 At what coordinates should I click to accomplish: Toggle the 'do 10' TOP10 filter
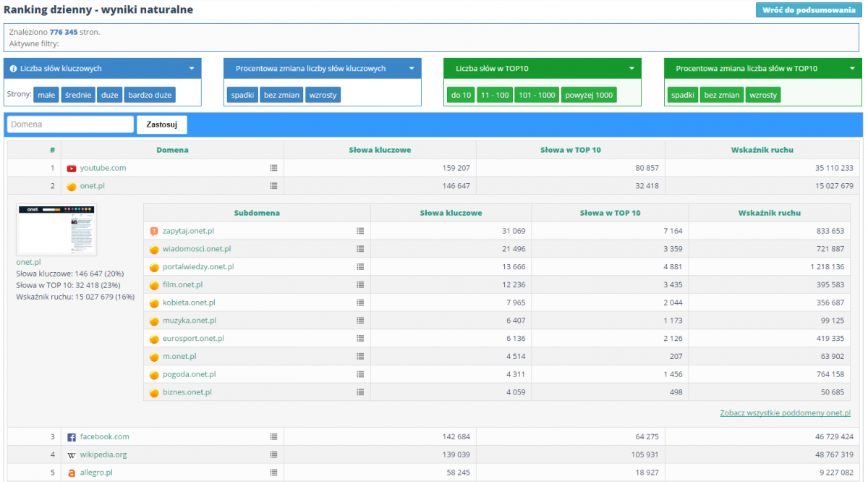pos(461,95)
